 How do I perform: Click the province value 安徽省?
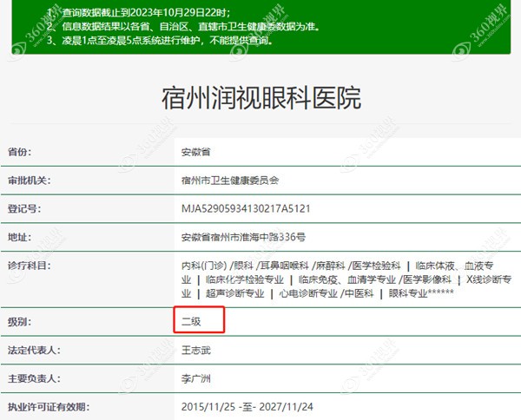pyautogui.click(x=195, y=152)
